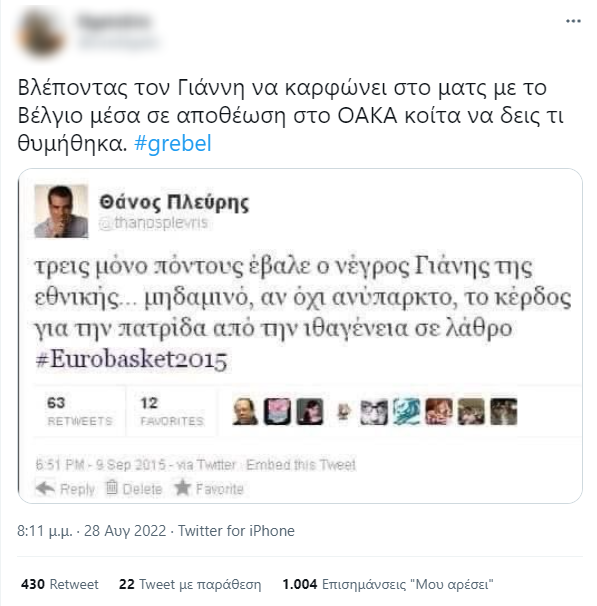Open the teal blue retweeter avatar
The width and height of the screenshot is (597, 606).
tap(407, 412)
